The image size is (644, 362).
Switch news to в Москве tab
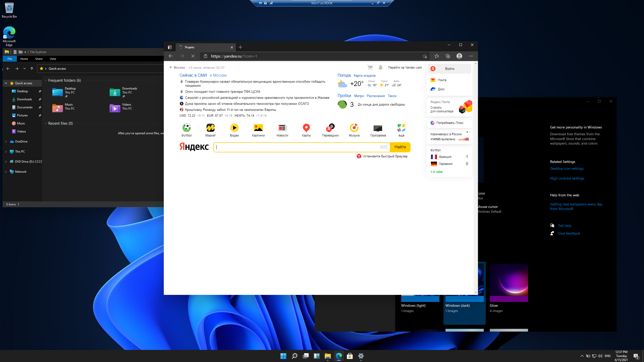218,75
